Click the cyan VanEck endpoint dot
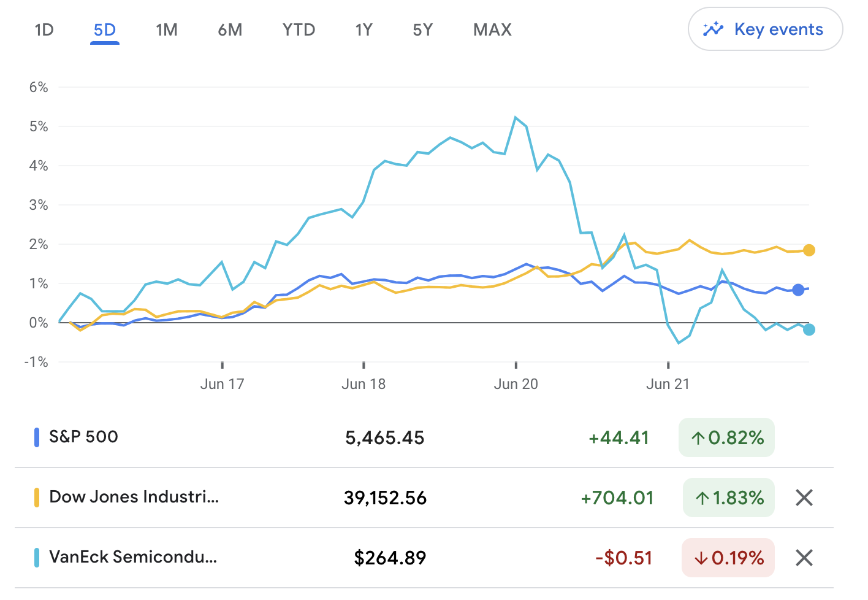The image size is (868, 600). (809, 330)
